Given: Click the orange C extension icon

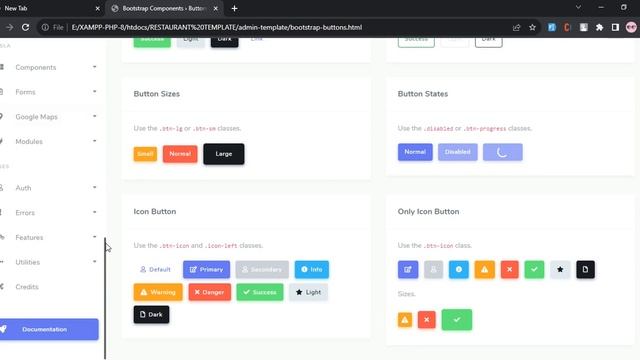Looking at the screenshot, I should tap(567, 27).
